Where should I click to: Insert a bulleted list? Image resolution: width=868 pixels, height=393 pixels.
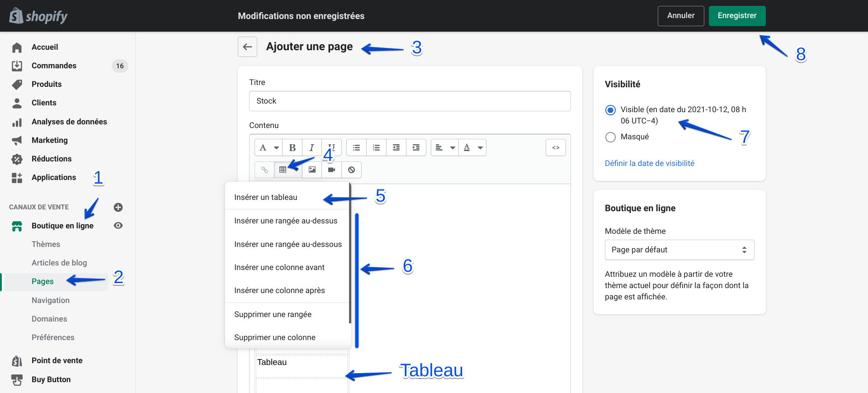(x=356, y=147)
